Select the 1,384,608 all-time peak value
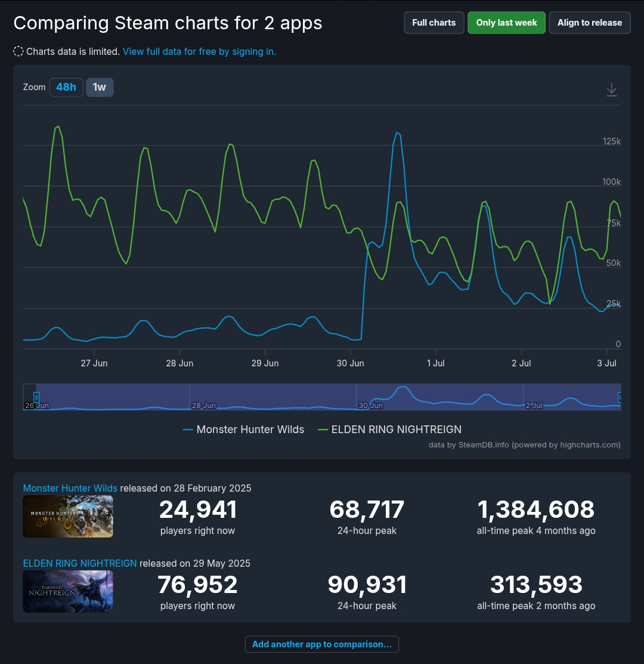Image resolution: width=644 pixels, height=664 pixels. click(x=536, y=509)
